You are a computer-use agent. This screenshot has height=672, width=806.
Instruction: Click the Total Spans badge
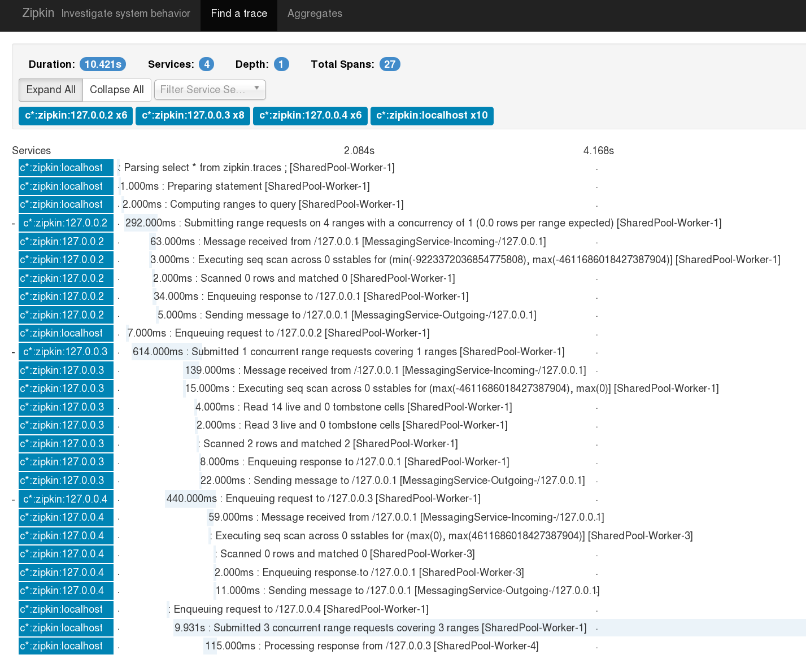(x=390, y=64)
